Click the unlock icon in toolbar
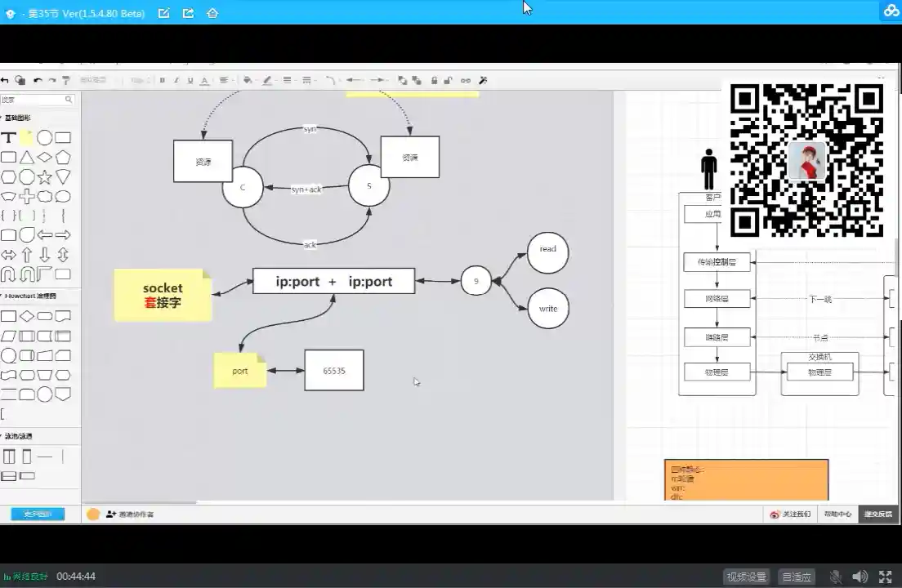Screen dimensions: 902x588 (x=448, y=81)
